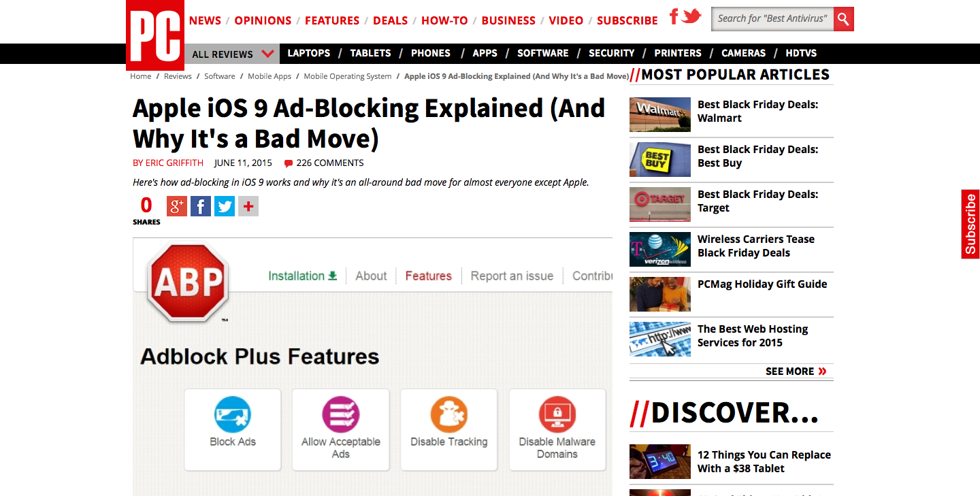Screen dimensions: 980x496
Task: Click the About tab in ABP image
Action: (x=371, y=276)
